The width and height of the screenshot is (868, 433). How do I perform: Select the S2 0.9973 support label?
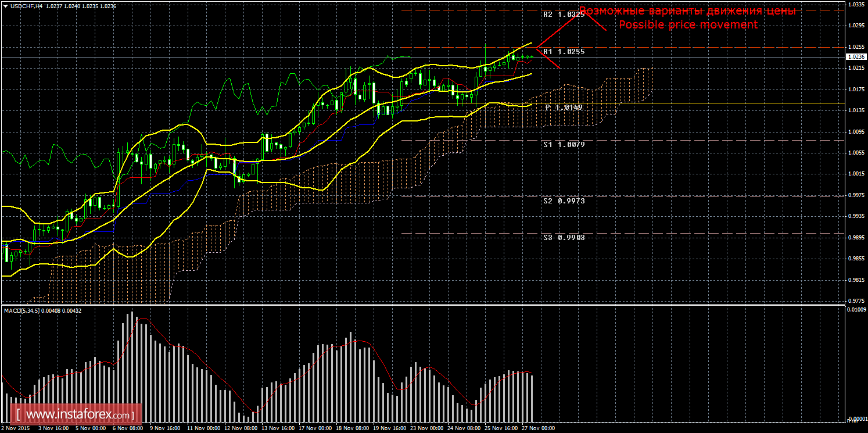(564, 201)
